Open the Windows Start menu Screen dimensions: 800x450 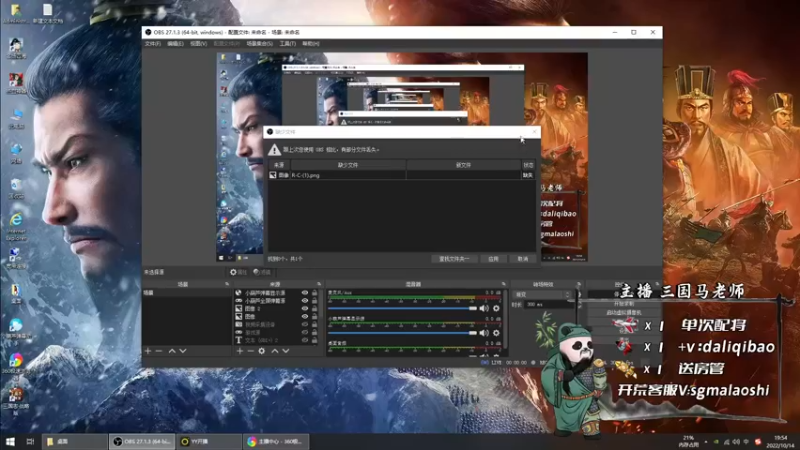[10, 441]
